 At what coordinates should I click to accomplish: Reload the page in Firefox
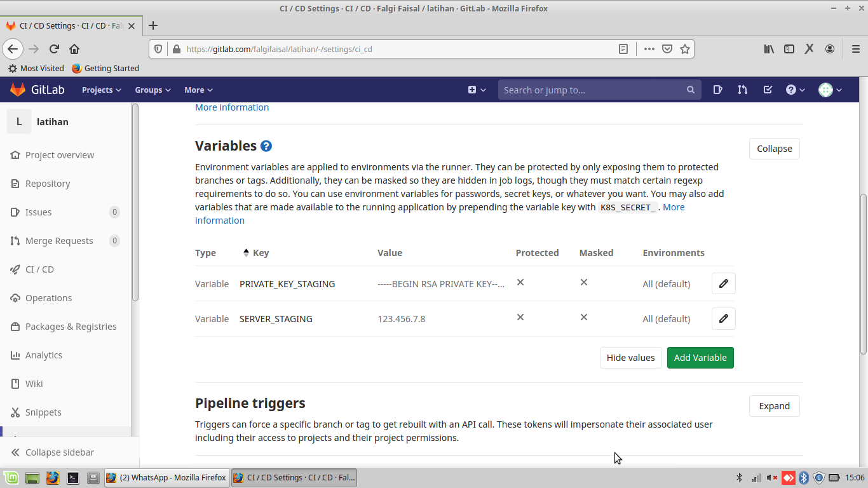click(53, 48)
